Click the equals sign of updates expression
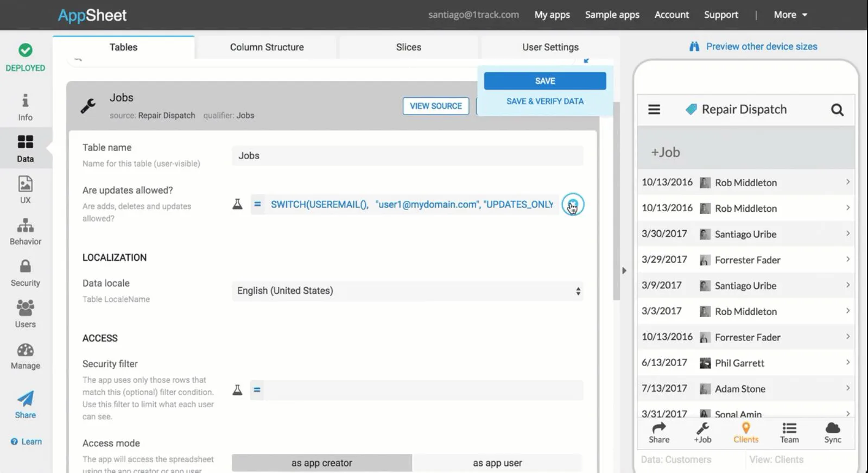 [x=257, y=204]
